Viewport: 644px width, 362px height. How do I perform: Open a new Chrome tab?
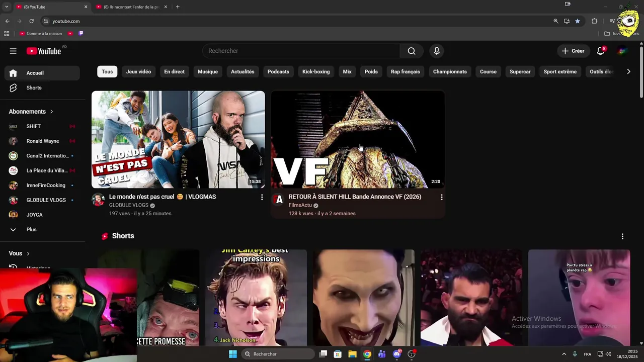(x=178, y=7)
